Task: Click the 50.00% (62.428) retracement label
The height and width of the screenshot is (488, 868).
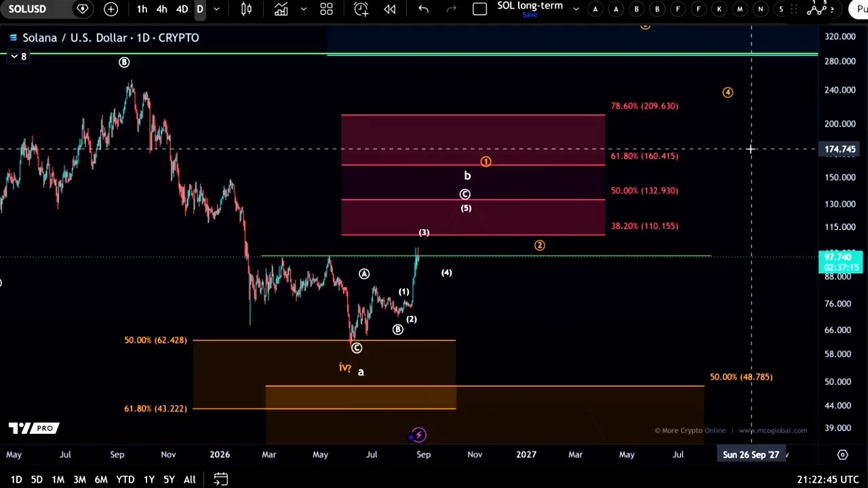Action: click(x=155, y=340)
